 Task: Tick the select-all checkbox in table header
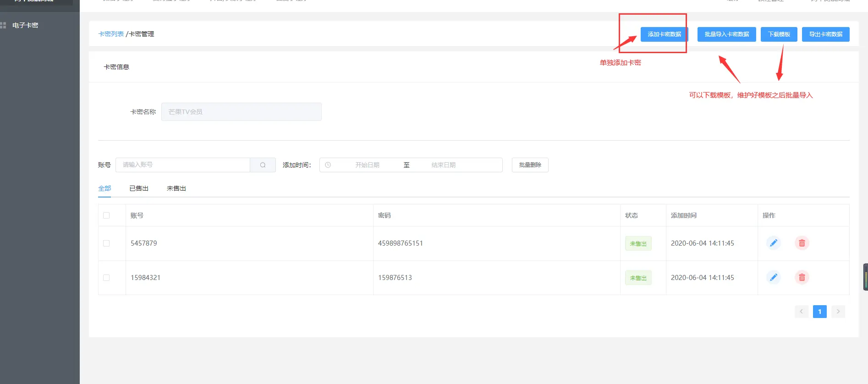(106, 215)
